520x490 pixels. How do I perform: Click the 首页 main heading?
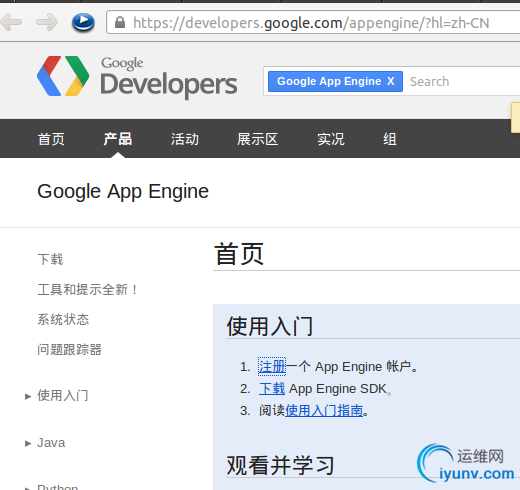(x=239, y=254)
